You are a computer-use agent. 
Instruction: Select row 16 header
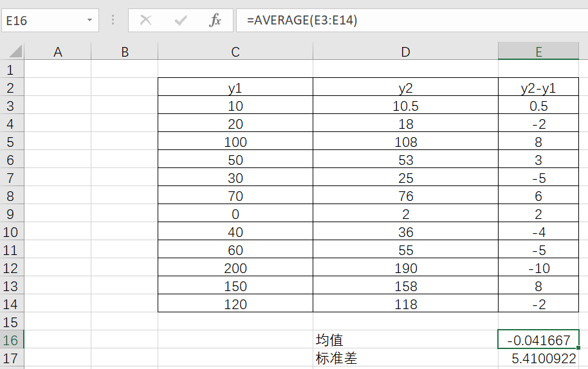(x=12, y=340)
